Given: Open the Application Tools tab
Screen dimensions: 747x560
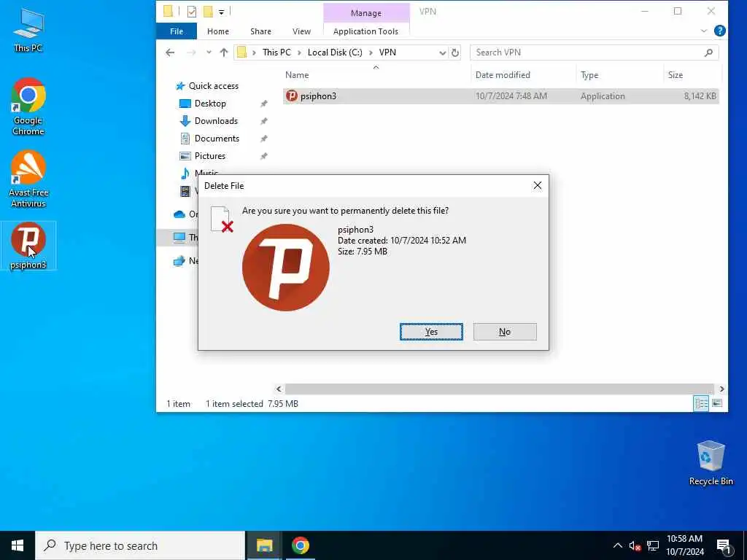Looking at the screenshot, I should pos(365,31).
